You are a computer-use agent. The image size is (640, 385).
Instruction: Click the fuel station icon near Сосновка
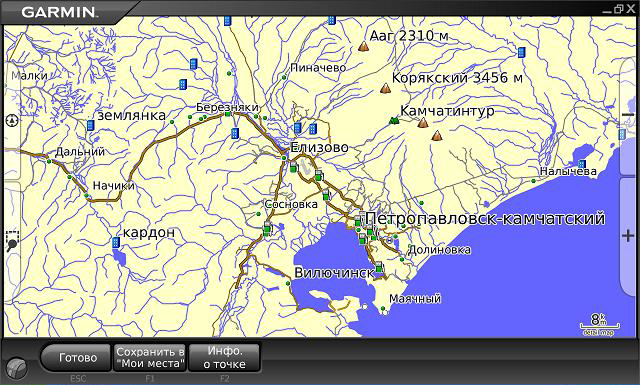click(x=267, y=228)
